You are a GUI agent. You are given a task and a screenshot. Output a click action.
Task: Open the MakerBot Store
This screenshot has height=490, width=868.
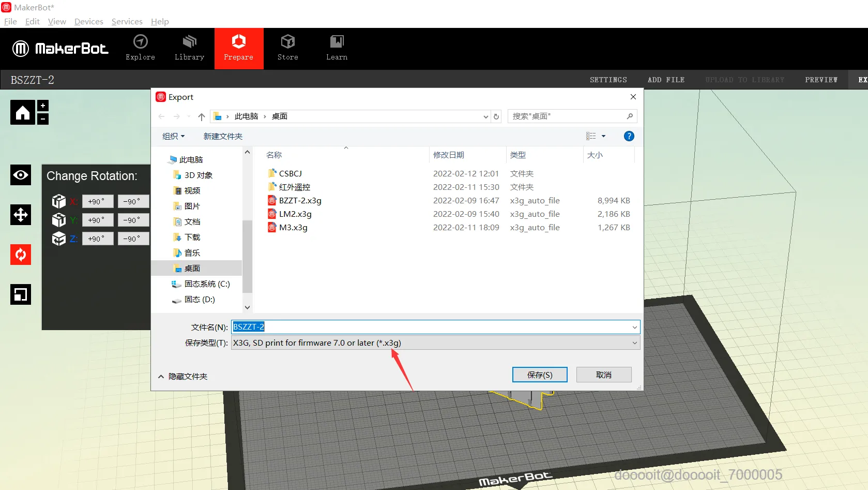[x=288, y=48]
